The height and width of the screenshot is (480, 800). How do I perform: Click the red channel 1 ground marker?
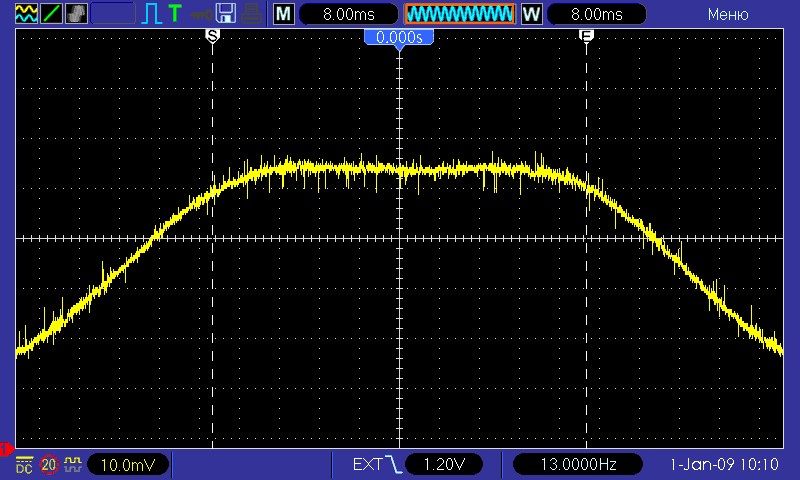point(6,449)
